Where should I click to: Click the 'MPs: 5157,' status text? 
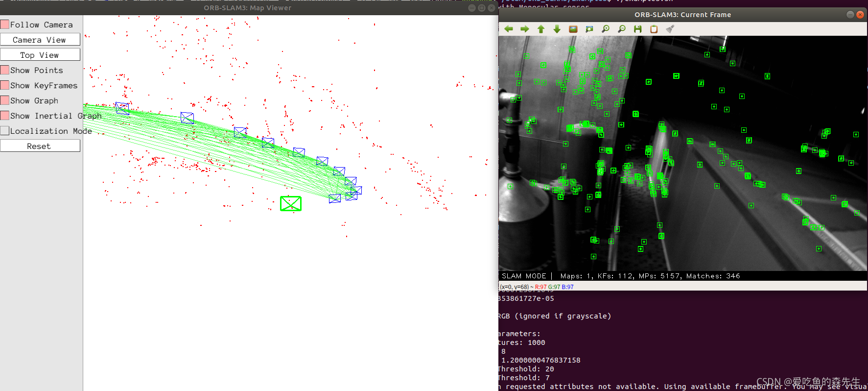pyautogui.click(x=660, y=276)
